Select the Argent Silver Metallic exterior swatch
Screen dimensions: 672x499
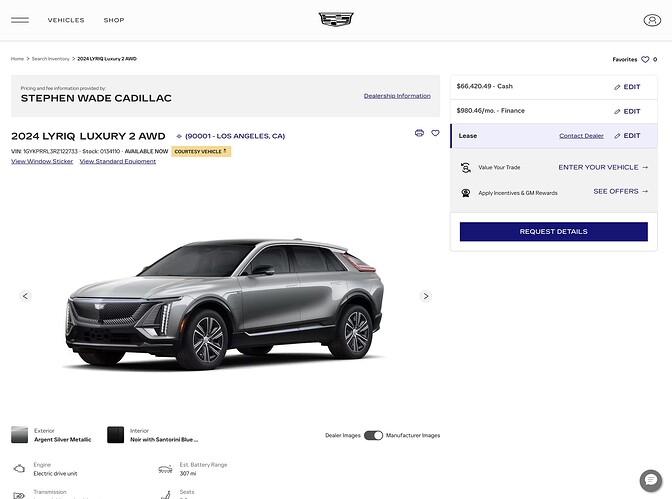pos(20,435)
